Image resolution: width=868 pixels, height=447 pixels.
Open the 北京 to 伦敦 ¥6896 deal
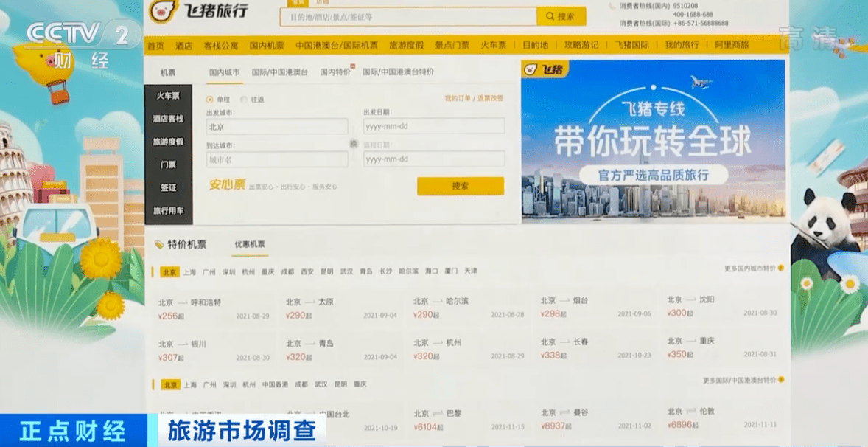coord(721,417)
